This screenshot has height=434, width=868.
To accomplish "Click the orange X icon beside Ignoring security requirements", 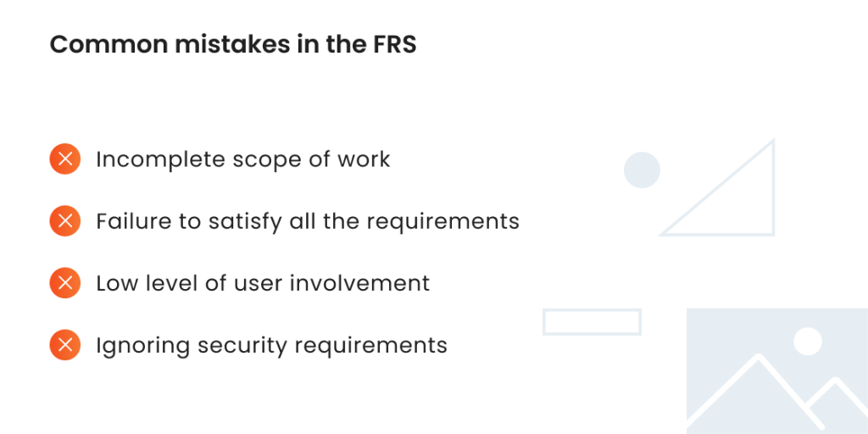I will 64,346.
